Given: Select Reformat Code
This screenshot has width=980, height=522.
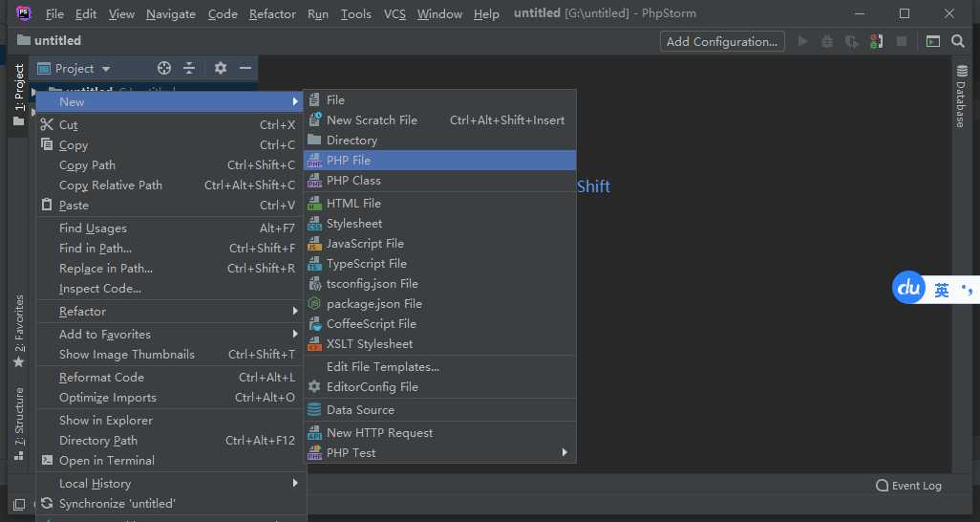Looking at the screenshot, I should click(x=169, y=378).
